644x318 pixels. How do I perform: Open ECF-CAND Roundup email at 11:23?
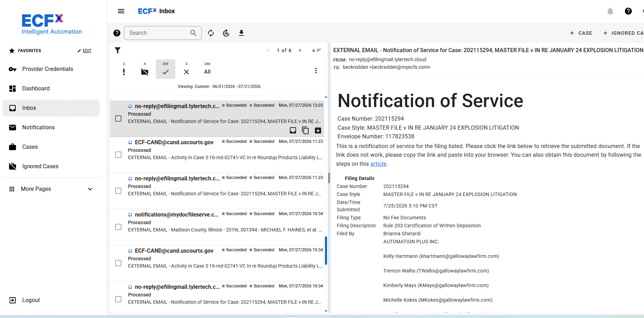217,155
